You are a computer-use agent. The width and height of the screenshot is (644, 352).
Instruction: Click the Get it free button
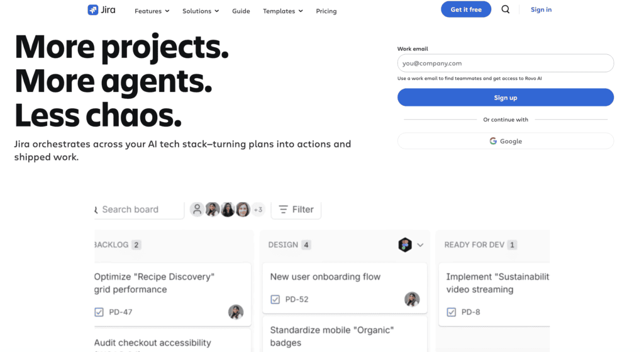tap(466, 9)
